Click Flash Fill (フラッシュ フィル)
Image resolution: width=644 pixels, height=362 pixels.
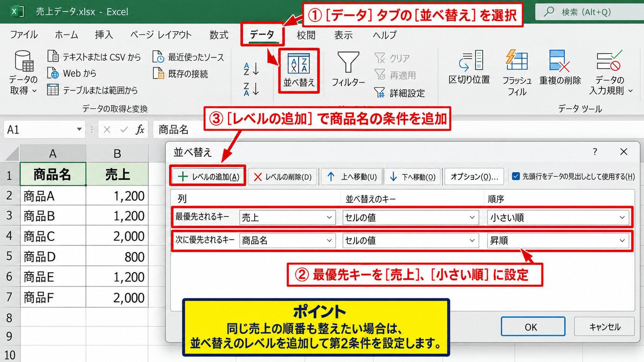[517, 73]
